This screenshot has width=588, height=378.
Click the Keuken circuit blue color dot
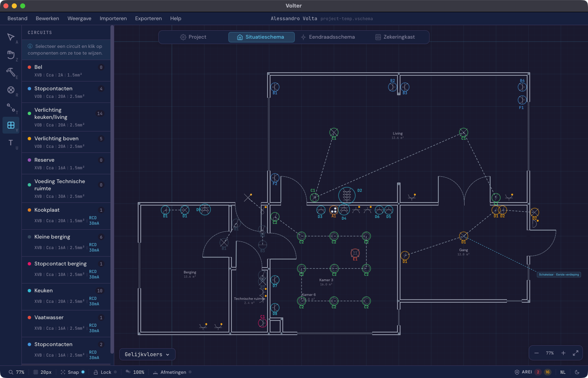coord(29,291)
